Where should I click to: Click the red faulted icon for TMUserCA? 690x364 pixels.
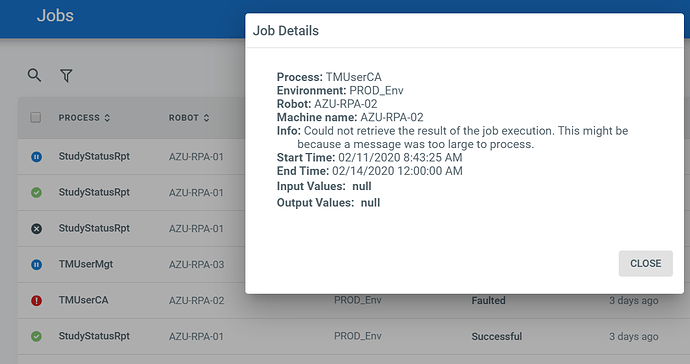click(x=37, y=301)
